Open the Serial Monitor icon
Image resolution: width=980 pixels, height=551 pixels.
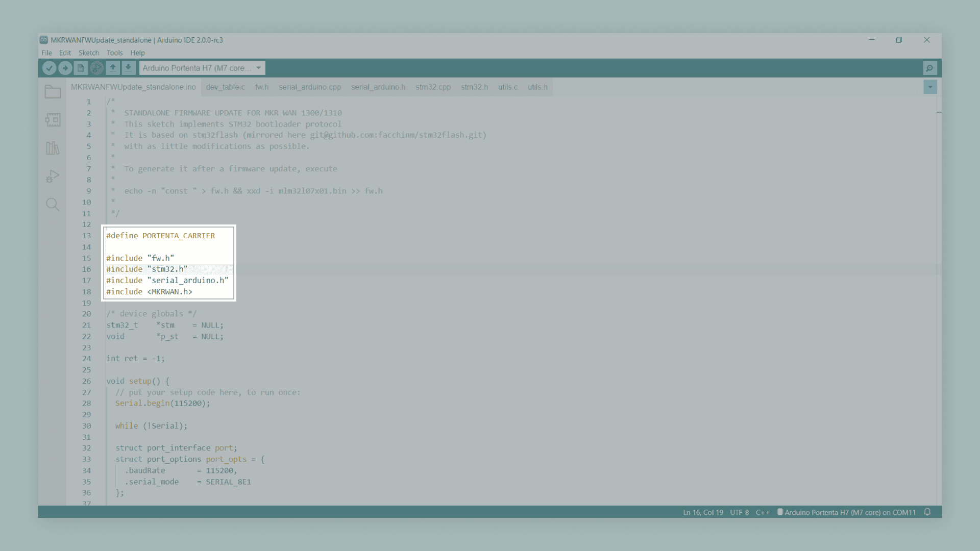pyautogui.click(x=929, y=68)
